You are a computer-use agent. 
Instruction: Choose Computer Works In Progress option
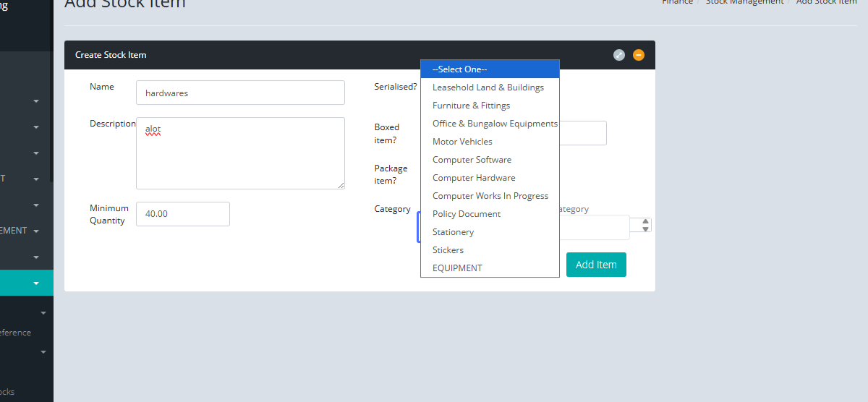pyautogui.click(x=490, y=196)
